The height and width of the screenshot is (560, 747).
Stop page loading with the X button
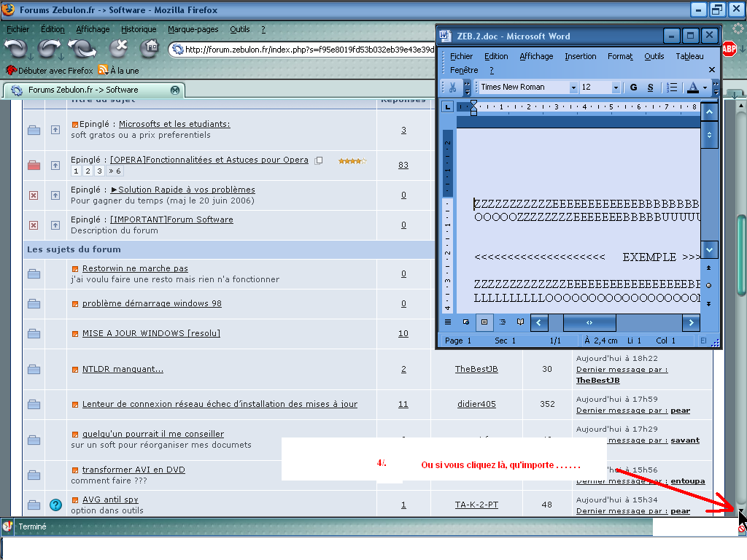(119, 49)
